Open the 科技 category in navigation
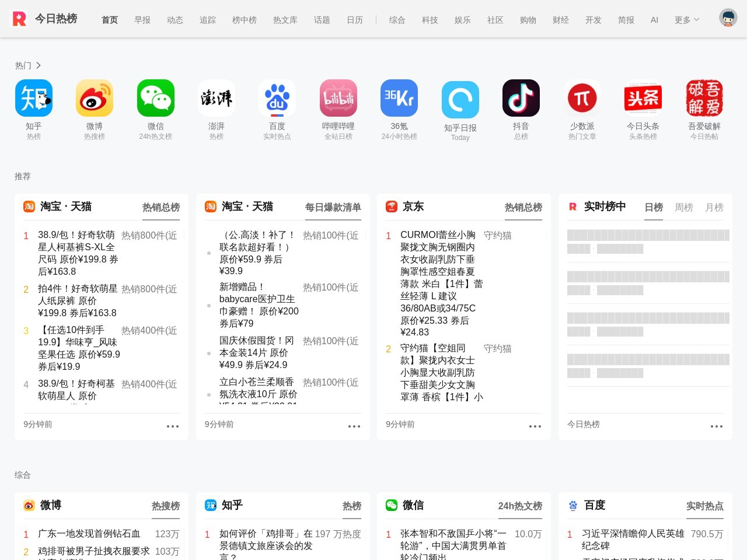This screenshot has height=560, width=747. [430, 20]
